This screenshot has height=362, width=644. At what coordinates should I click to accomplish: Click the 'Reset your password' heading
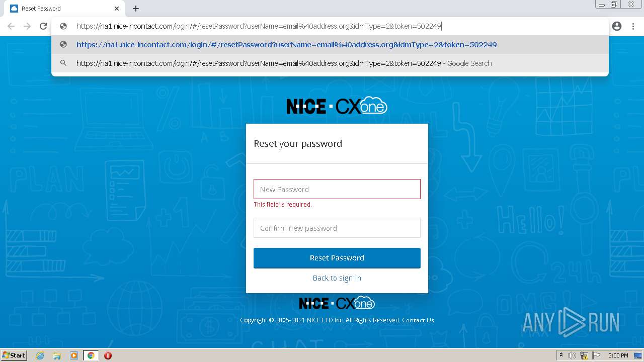[x=298, y=144]
